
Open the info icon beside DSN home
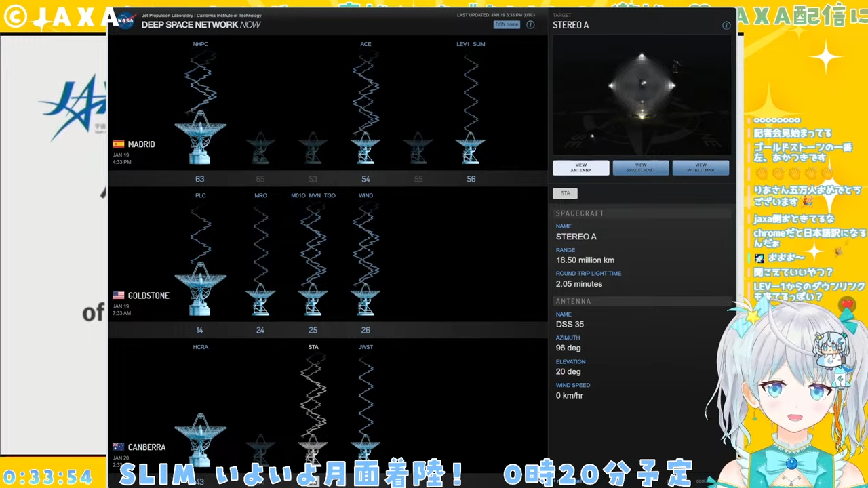tap(530, 24)
